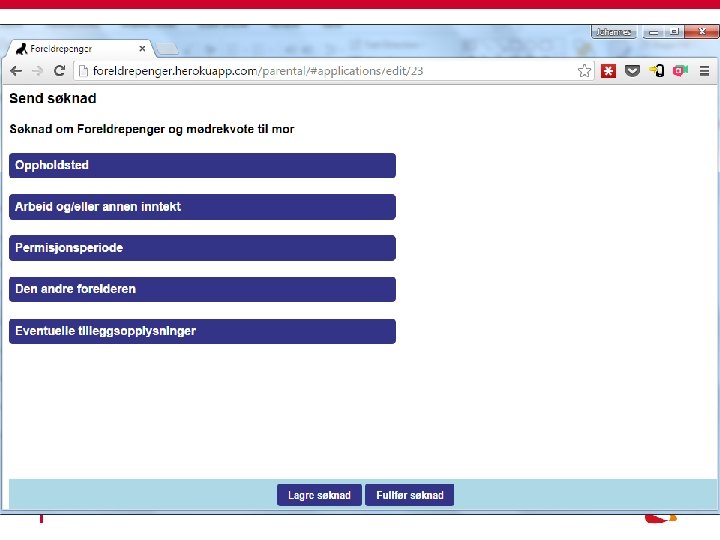The width and height of the screenshot is (720, 540).
Task: Bookmark this page with the star icon
Action: [x=584, y=71]
